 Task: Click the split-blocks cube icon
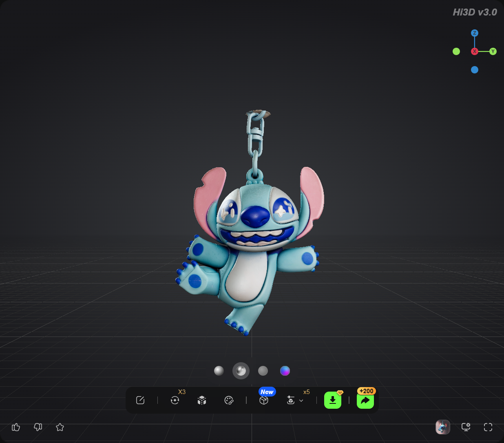[202, 400]
